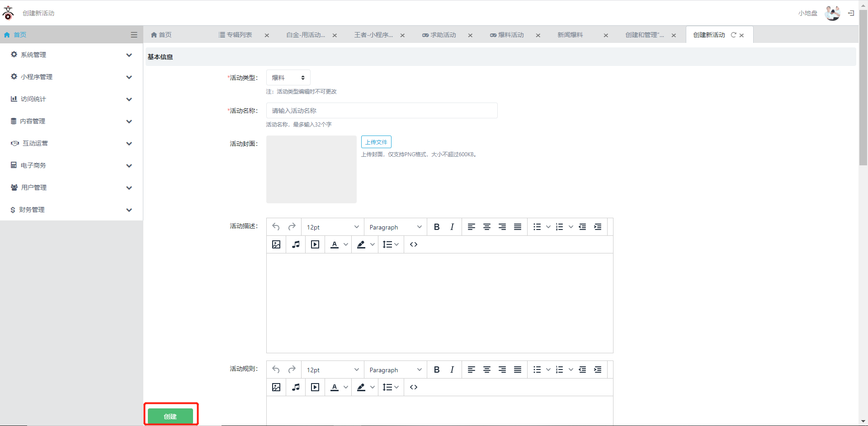Image resolution: width=868 pixels, height=426 pixels.
Task: Refresh the 创建新活动 tab
Action: 733,35
